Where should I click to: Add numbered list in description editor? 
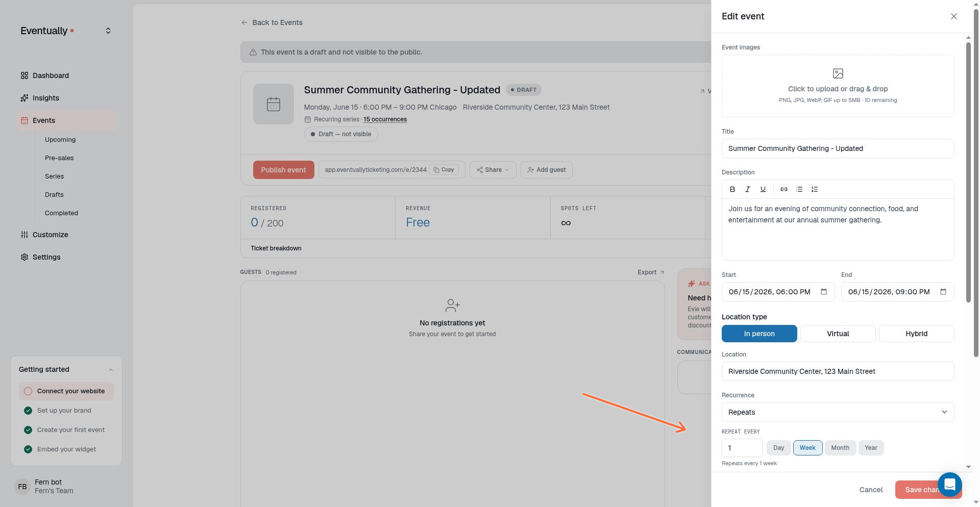tap(815, 189)
